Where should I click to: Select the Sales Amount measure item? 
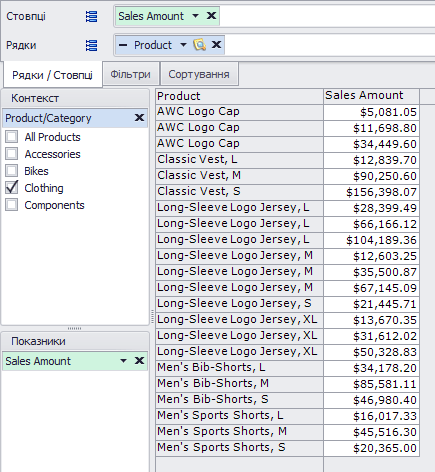pyautogui.click(x=75, y=361)
